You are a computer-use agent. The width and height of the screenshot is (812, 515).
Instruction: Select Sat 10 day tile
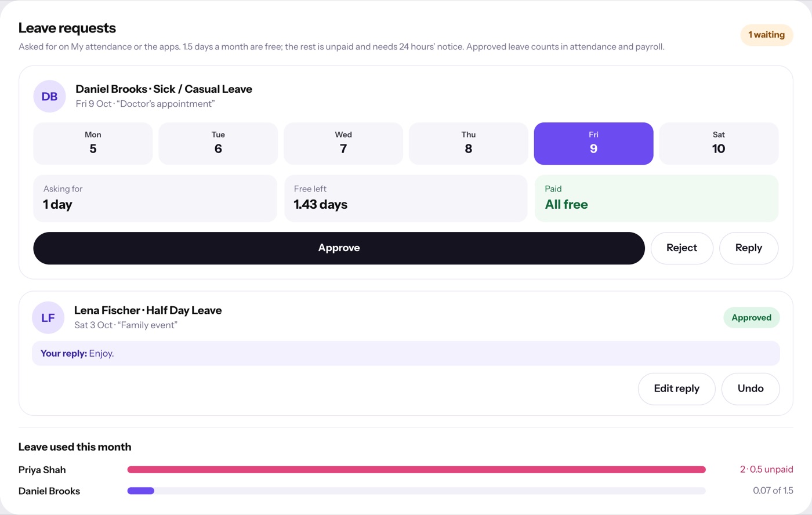click(x=719, y=143)
